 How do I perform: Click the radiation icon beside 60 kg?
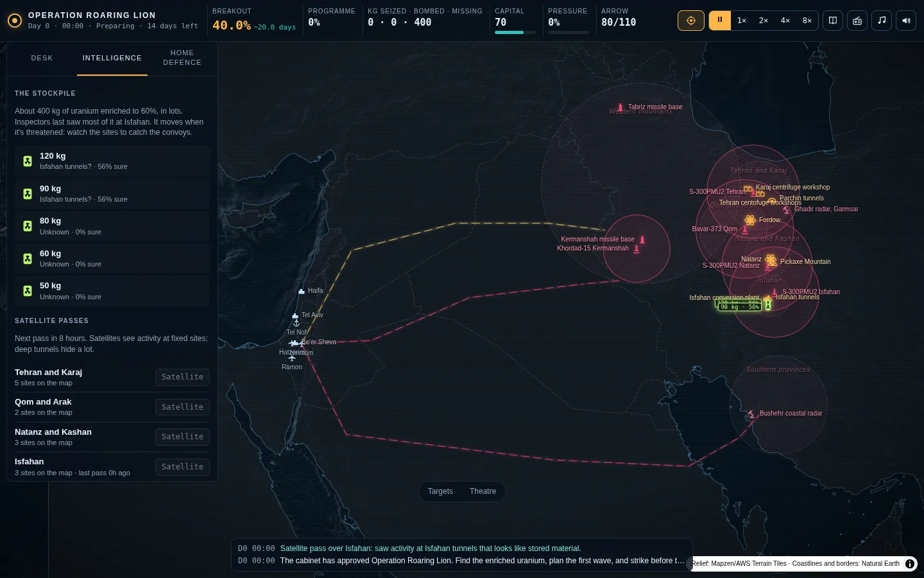(28, 259)
